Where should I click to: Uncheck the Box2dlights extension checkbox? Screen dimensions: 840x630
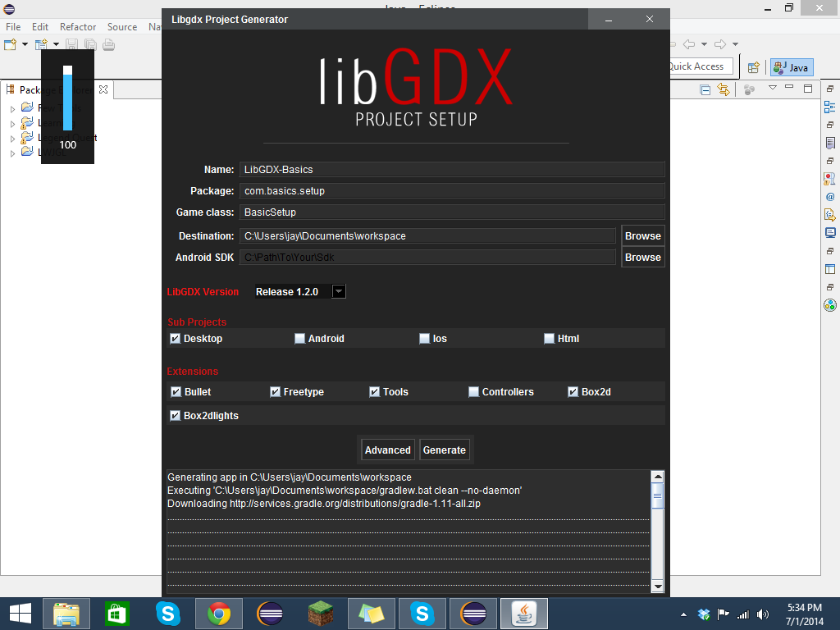(x=176, y=416)
